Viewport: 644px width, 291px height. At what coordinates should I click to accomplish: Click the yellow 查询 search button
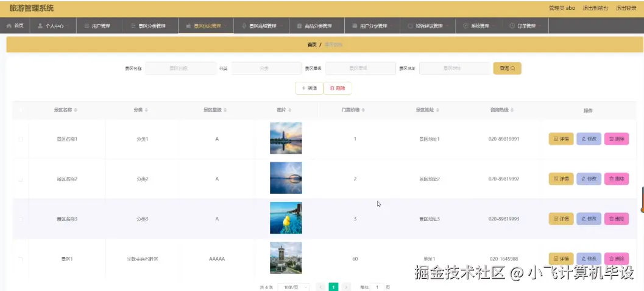coord(508,68)
